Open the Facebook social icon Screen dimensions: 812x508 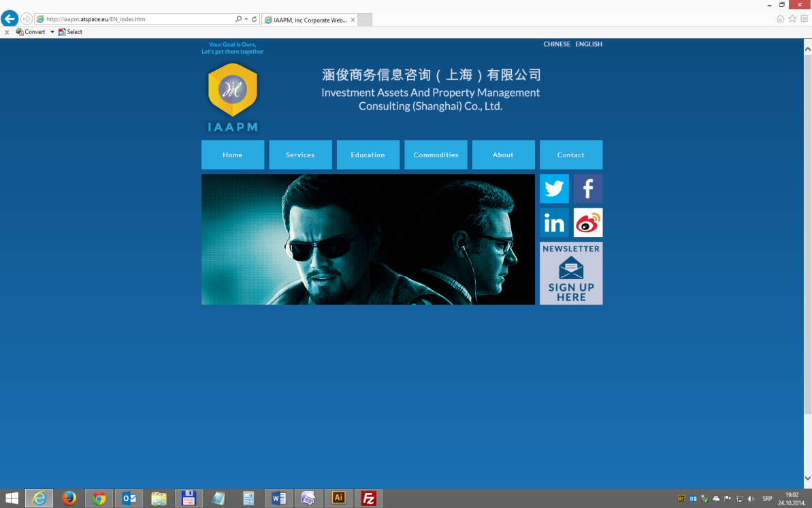pyautogui.click(x=588, y=189)
